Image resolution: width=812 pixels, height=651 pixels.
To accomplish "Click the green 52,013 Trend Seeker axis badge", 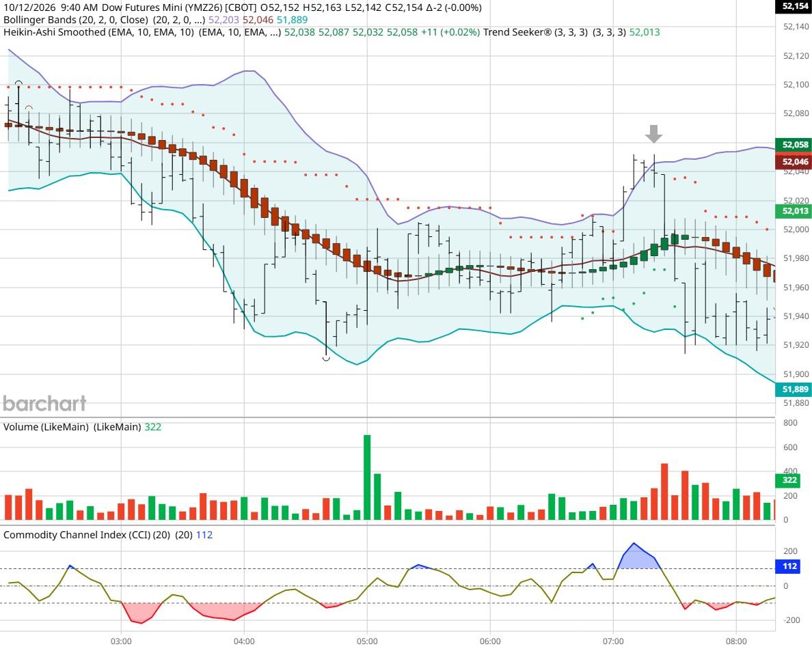I will coord(794,210).
